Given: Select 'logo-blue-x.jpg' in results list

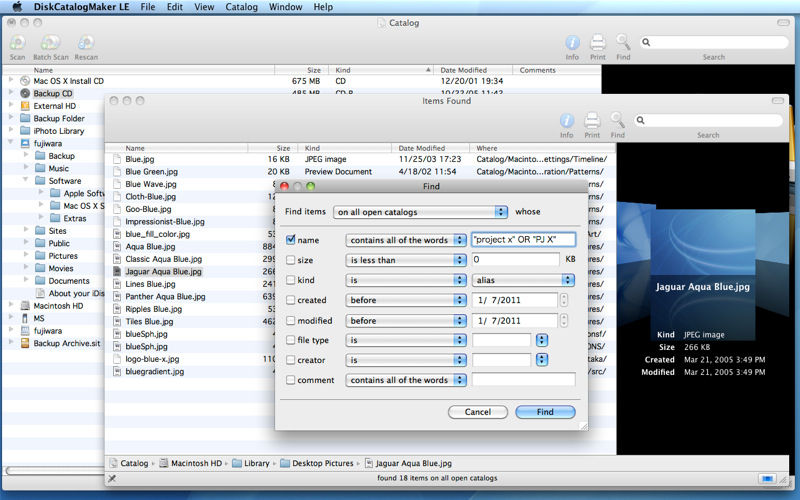Looking at the screenshot, I should (x=152, y=359).
